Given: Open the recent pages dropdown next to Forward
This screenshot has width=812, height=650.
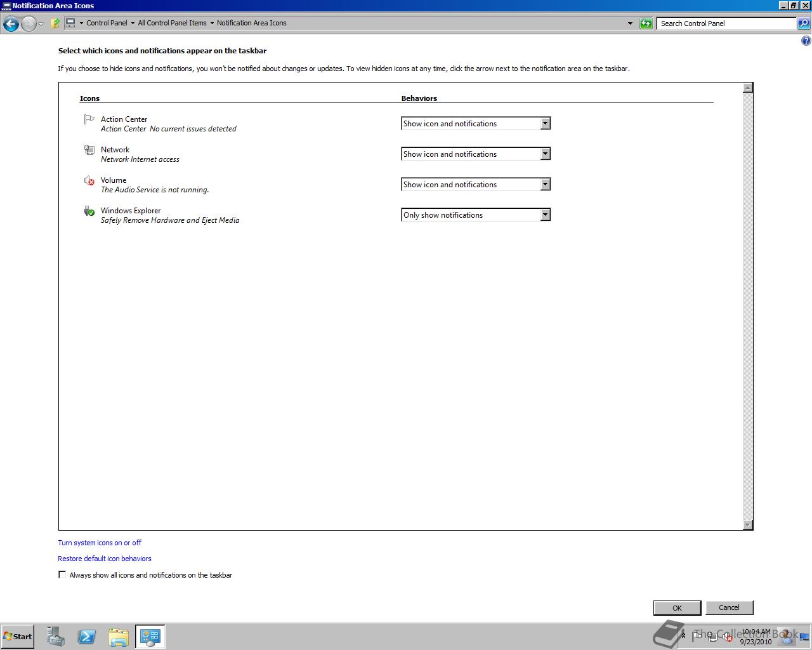Looking at the screenshot, I should (41, 24).
